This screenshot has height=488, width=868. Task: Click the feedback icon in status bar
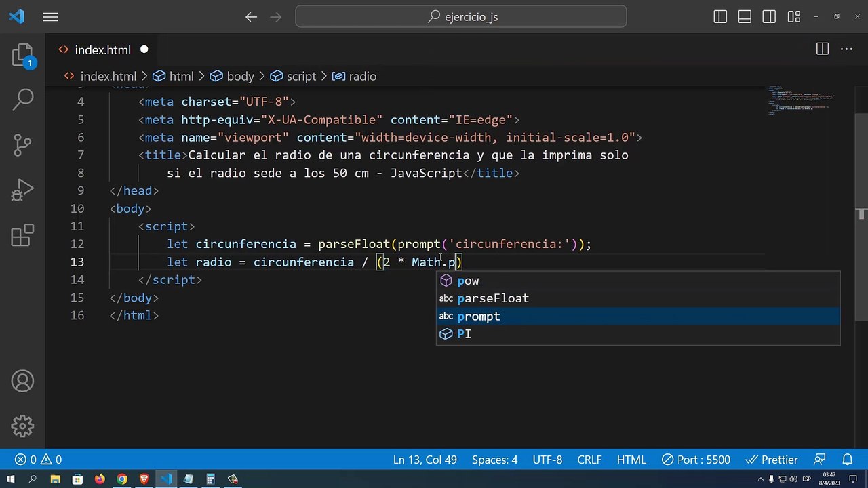pyautogui.click(x=819, y=460)
